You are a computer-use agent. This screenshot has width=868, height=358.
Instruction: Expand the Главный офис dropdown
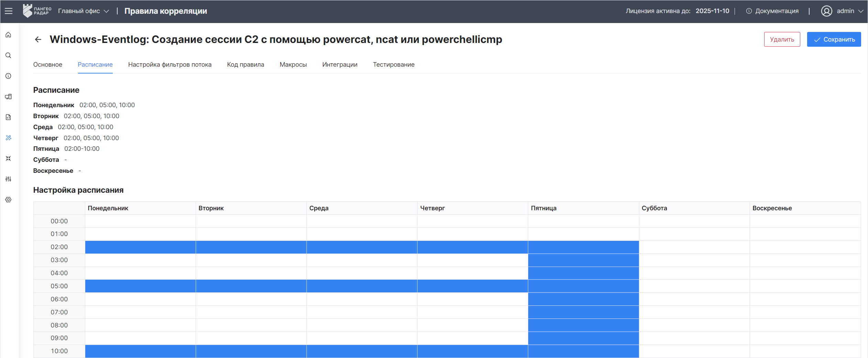pos(84,11)
